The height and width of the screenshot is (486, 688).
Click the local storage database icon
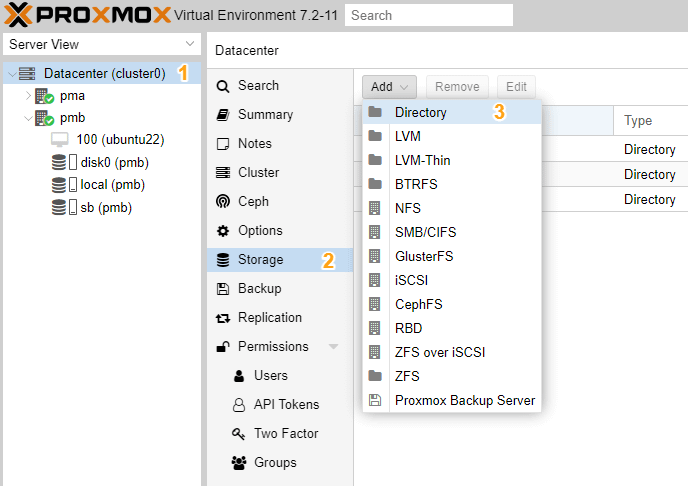pos(59,185)
